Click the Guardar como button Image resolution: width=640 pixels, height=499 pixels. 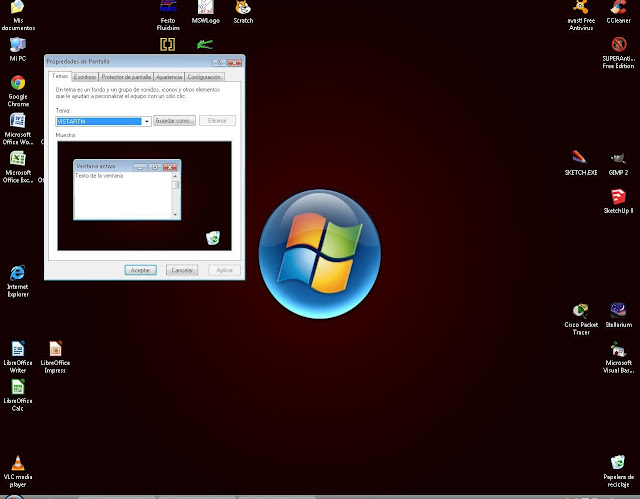[x=174, y=121]
